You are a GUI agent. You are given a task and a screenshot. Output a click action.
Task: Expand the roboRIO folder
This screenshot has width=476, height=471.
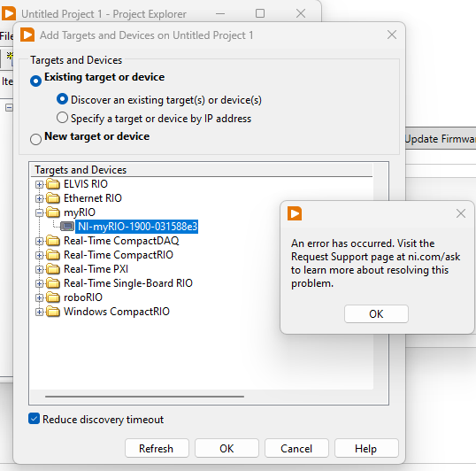click(39, 297)
